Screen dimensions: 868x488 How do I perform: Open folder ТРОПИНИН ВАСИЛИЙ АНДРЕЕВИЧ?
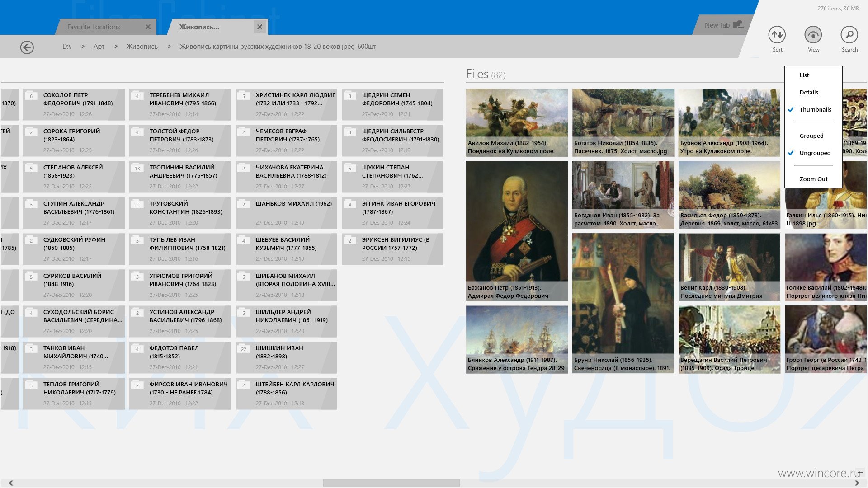(x=180, y=177)
